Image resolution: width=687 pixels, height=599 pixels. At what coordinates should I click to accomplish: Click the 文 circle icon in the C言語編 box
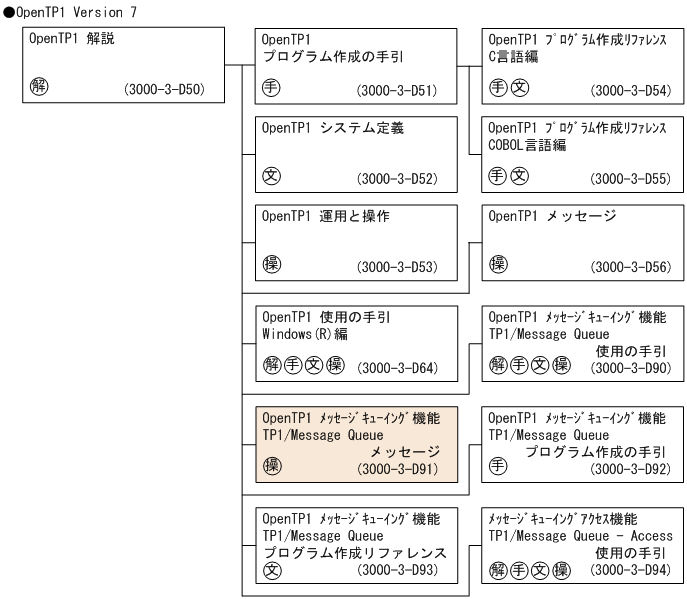pos(520,88)
